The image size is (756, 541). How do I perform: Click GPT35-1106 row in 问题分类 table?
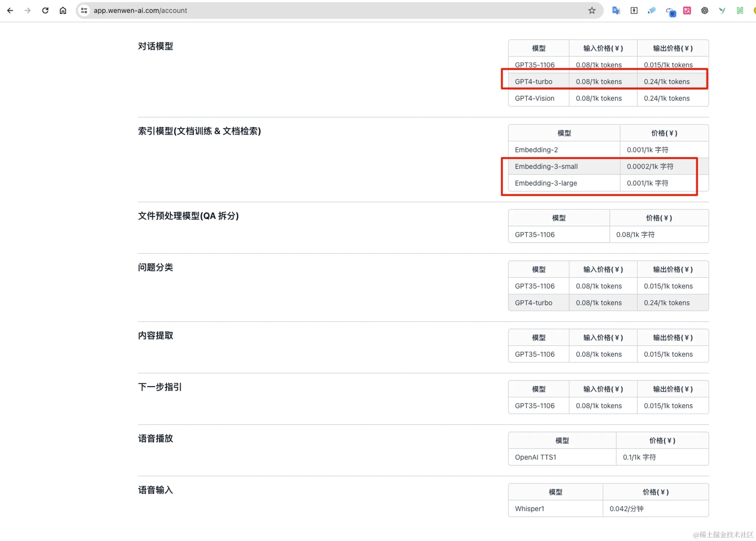click(608, 286)
